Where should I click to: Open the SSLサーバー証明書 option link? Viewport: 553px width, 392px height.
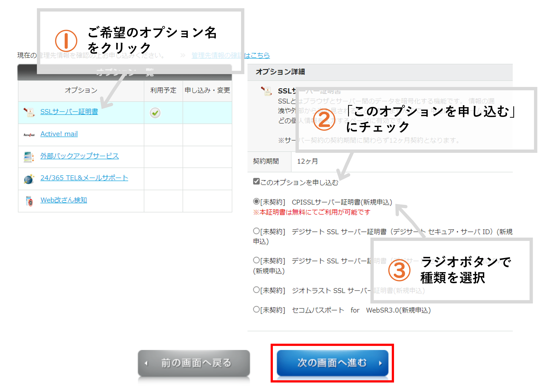69,112
